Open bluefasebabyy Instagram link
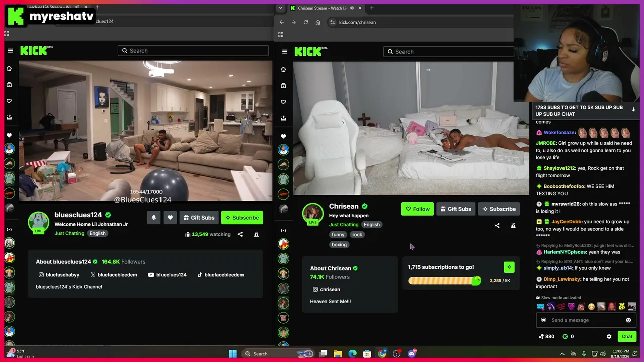 click(59, 275)
